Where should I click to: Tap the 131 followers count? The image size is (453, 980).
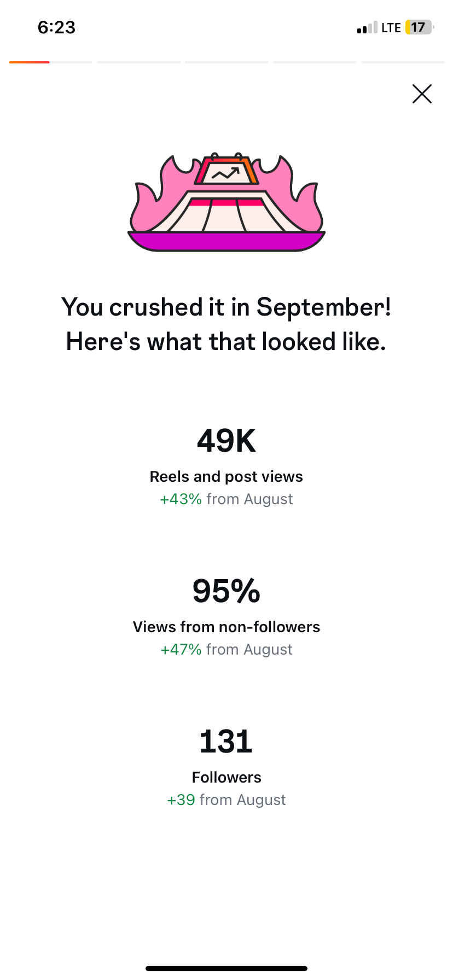[x=226, y=742]
